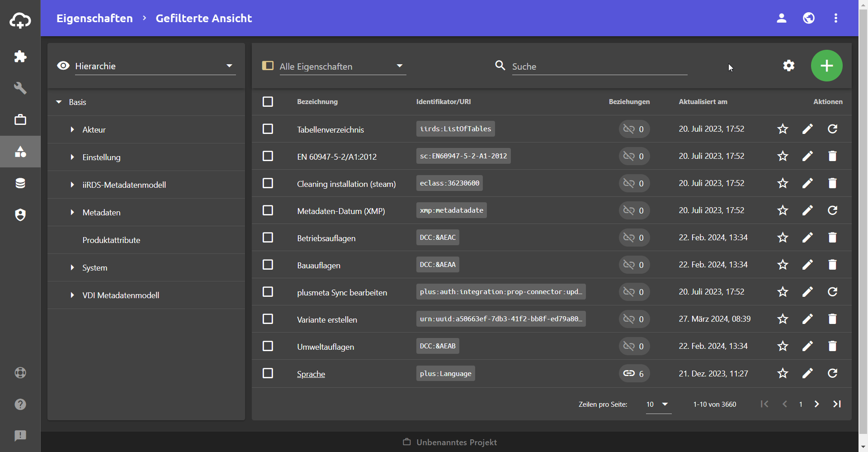Delete the Cleaning installation (steam) row
The width and height of the screenshot is (868, 452).
tap(832, 183)
